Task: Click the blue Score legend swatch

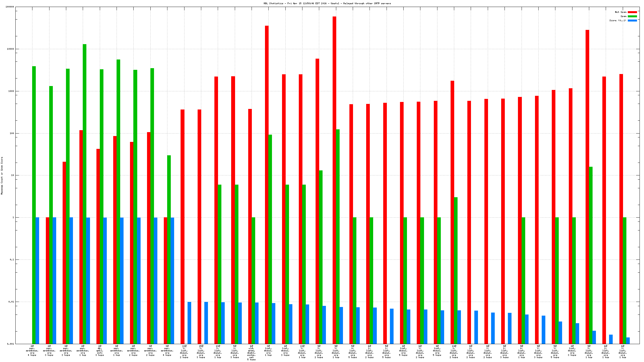Action: click(x=632, y=20)
